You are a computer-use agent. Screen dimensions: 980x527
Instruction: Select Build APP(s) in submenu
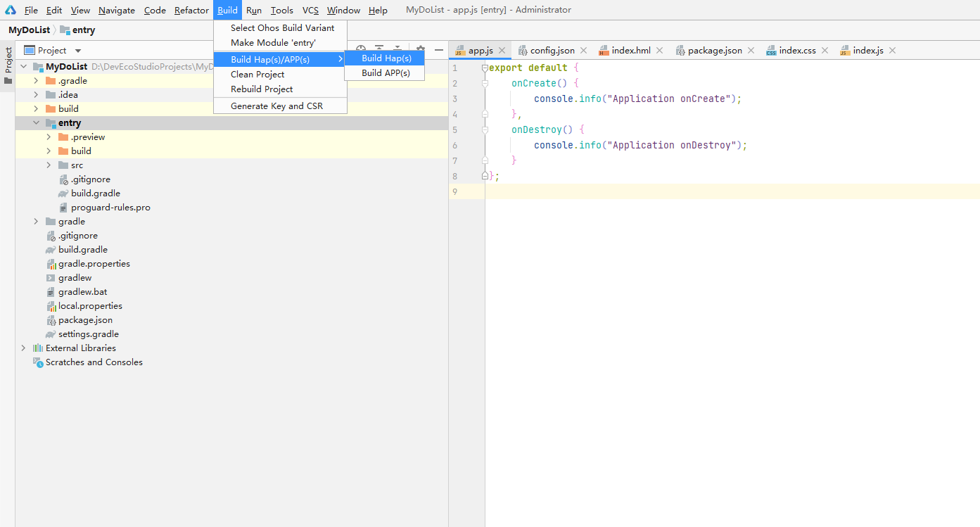pos(384,73)
